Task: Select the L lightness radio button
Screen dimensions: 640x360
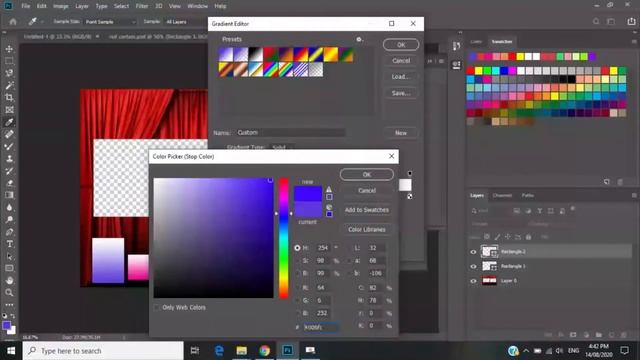Action: pyautogui.click(x=350, y=248)
